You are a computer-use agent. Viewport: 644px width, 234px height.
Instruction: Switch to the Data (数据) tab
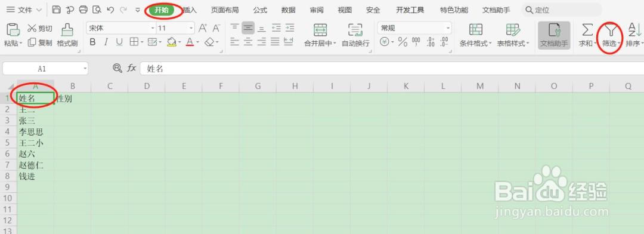pyautogui.click(x=289, y=10)
